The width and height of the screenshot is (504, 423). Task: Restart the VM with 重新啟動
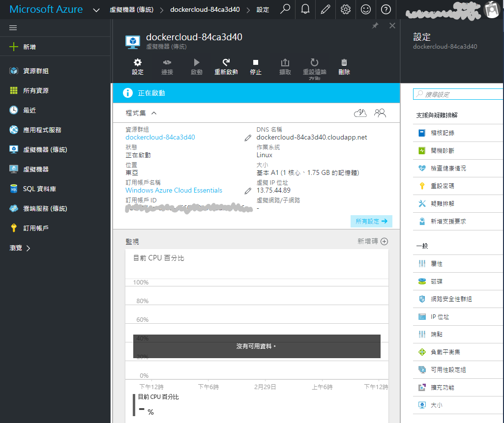click(x=226, y=67)
